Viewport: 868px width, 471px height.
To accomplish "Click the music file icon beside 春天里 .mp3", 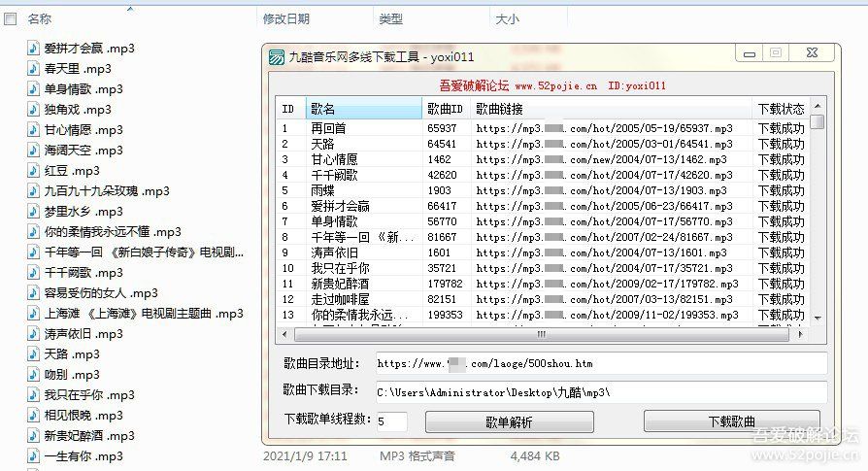I will [x=33, y=69].
